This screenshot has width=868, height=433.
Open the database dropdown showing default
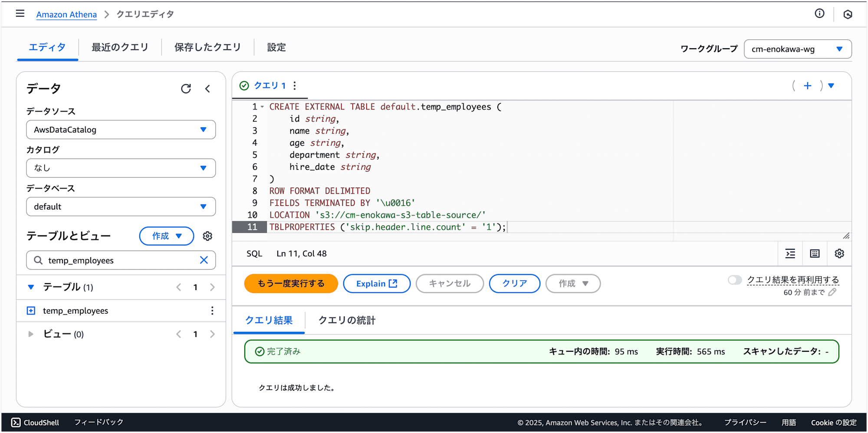[121, 207]
